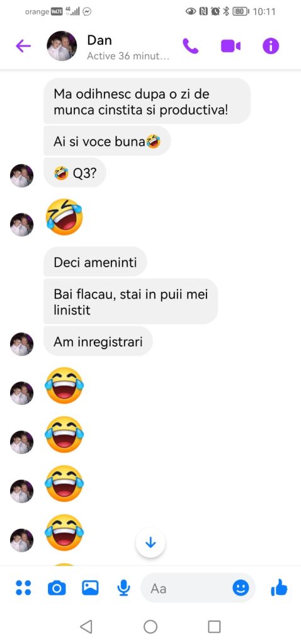Select the "Deci ameninti" message bubble
The image size is (301, 644).
pos(95,262)
